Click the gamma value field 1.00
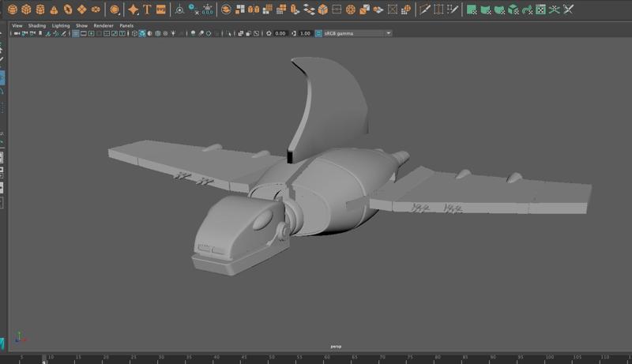The width and height of the screenshot is (632, 364). tap(305, 33)
